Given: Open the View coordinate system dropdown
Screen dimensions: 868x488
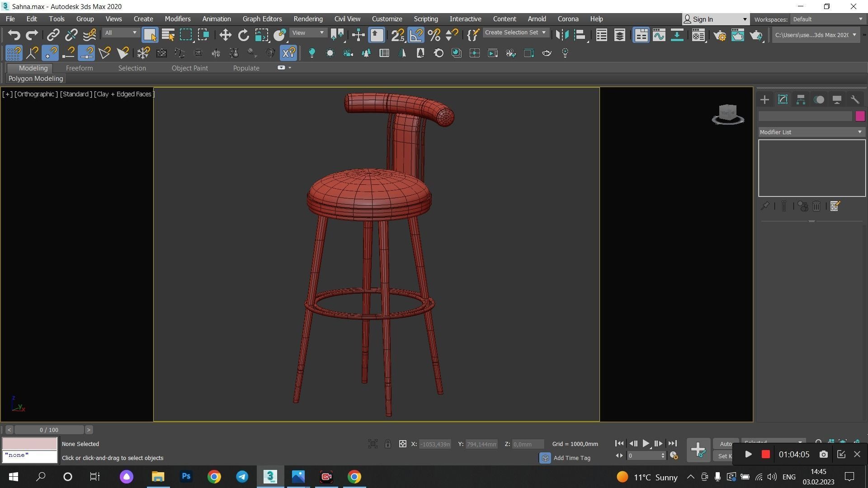Looking at the screenshot, I should point(308,33).
